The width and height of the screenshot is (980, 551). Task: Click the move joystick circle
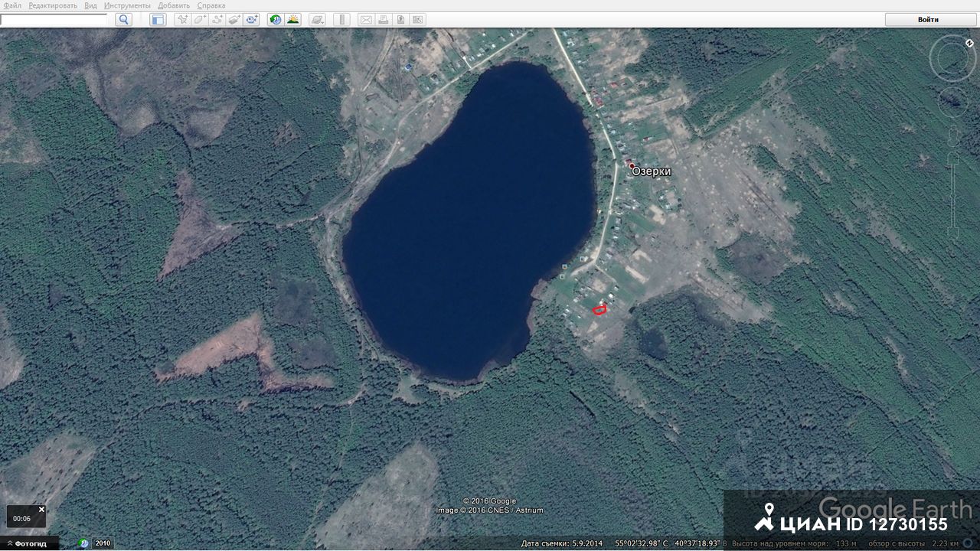(x=953, y=102)
